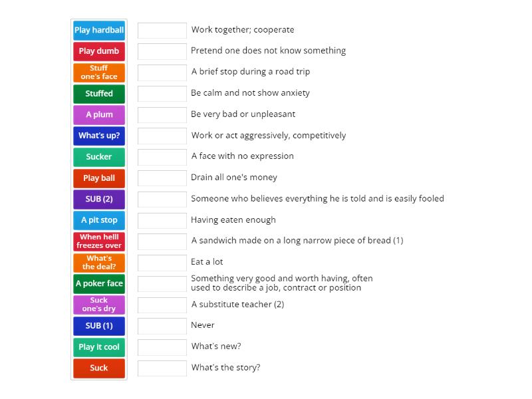Select the What's up? tile
532x399 pixels.
(98, 136)
